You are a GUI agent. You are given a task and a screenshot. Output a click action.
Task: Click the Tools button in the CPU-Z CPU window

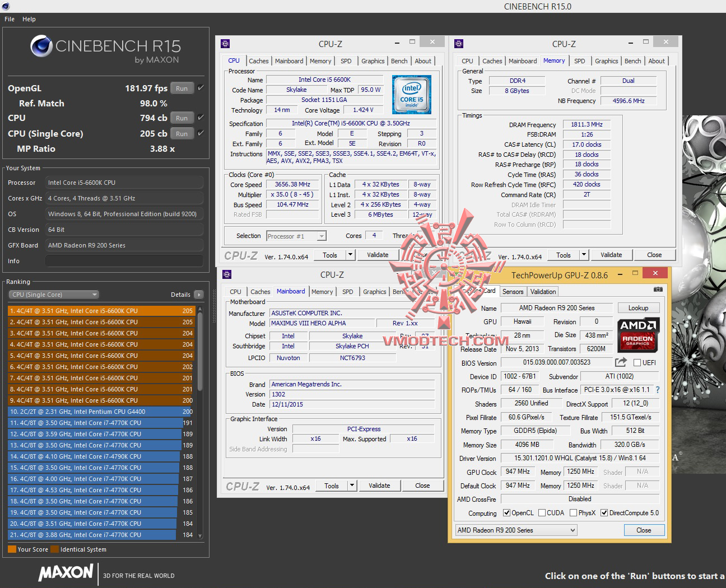coord(330,255)
